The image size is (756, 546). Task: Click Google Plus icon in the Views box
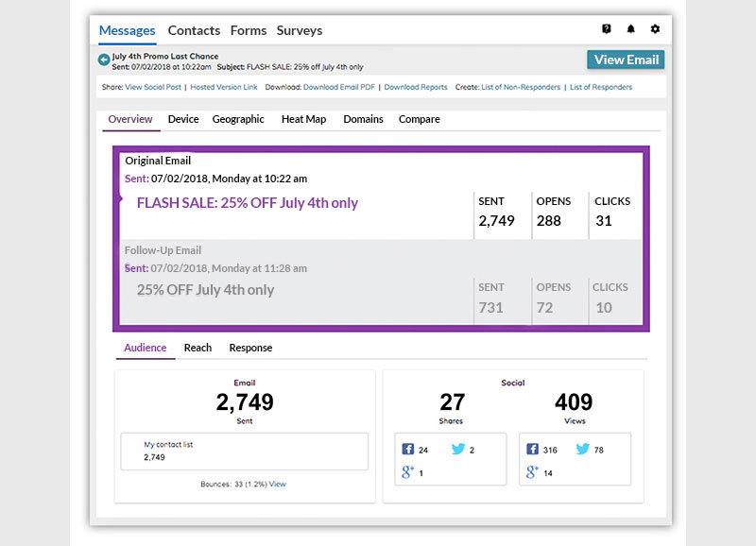click(x=533, y=472)
